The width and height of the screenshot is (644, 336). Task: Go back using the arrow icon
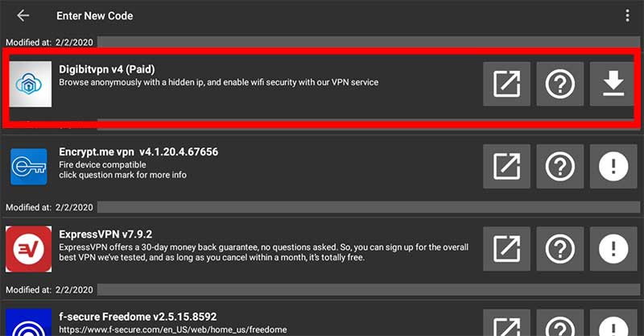click(x=23, y=15)
